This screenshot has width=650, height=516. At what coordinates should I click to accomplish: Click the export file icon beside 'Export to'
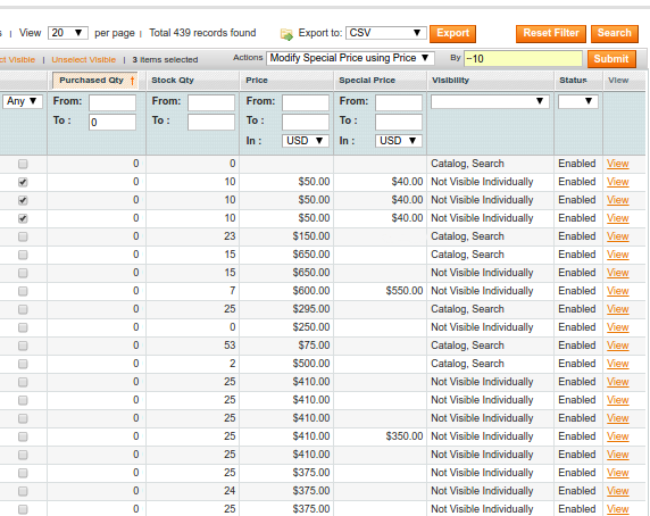point(286,34)
